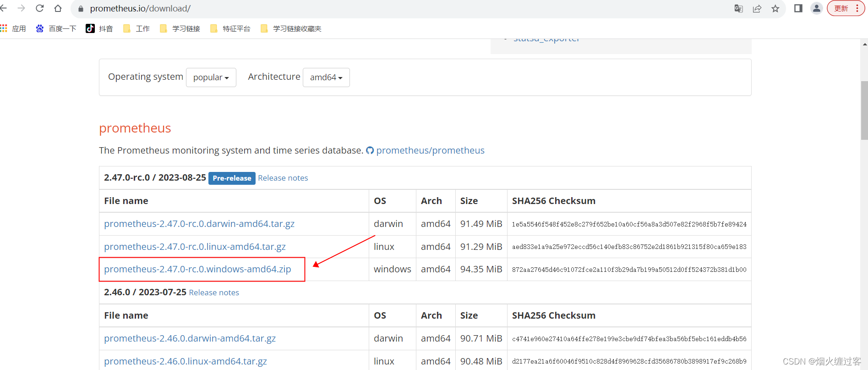Viewport: 868px width, 370px height.
Task: Select the 90.48 MiB size cell
Action: tap(481, 361)
